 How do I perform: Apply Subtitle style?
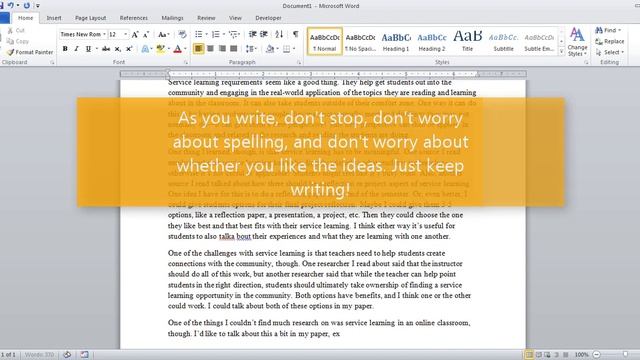pos(503,41)
